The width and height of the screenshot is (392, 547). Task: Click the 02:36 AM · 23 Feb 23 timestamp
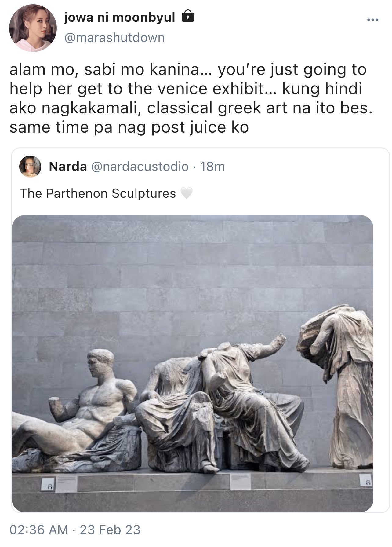click(x=75, y=529)
